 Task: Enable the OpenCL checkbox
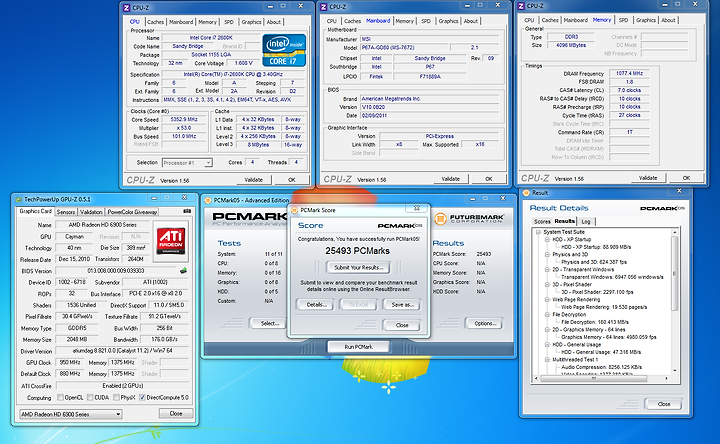[60, 397]
